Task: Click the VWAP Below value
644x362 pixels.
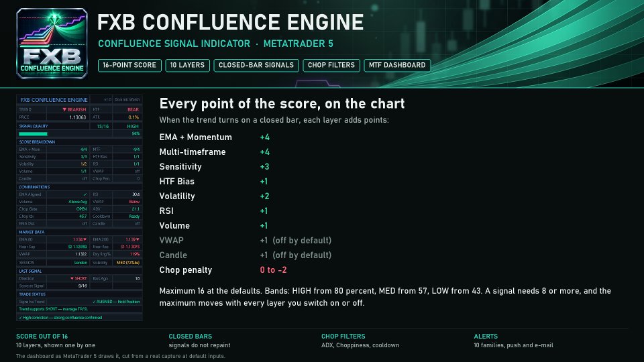Action: click(x=134, y=202)
